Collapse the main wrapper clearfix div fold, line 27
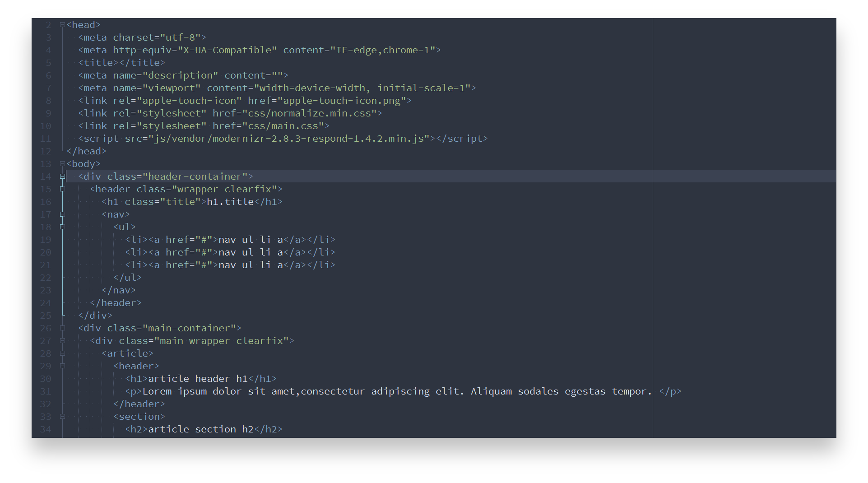The height and width of the screenshot is (483, 868). click(62, 341)
